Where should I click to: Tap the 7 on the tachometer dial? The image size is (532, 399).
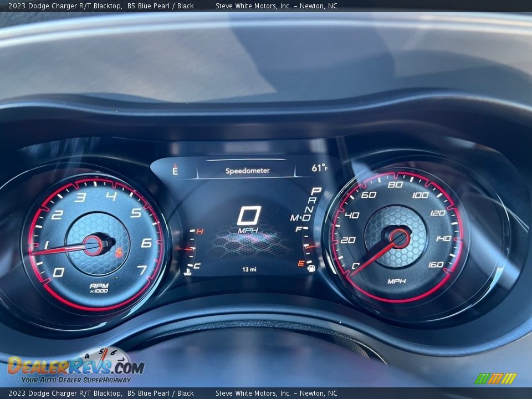[142, 270]
